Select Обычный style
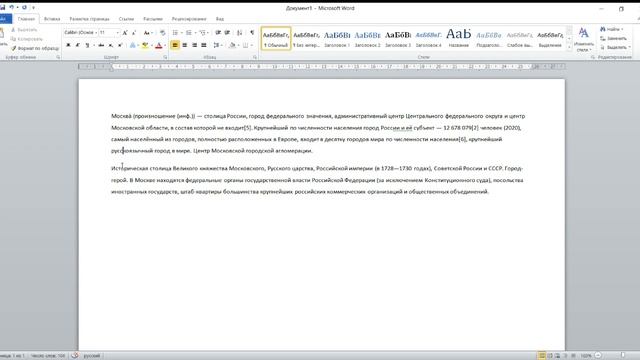Image resolution: width=640 pixels, height=360 pixels. coord(276,39)
